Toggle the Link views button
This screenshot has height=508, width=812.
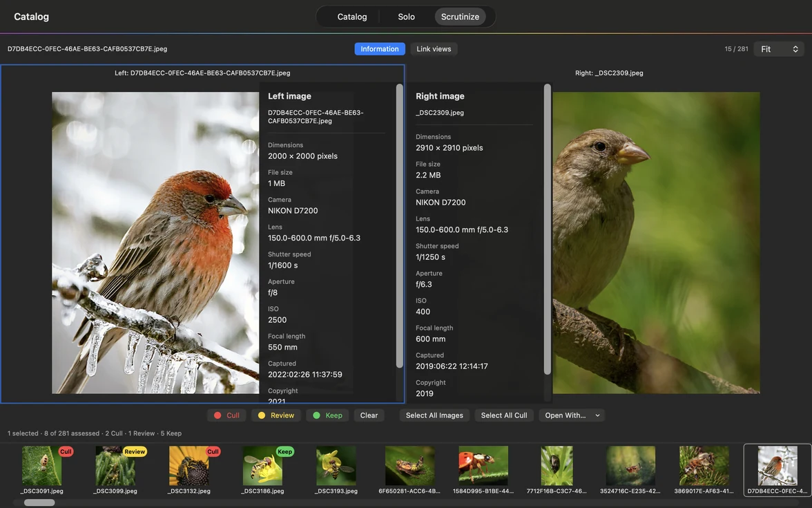coord(434,48)
